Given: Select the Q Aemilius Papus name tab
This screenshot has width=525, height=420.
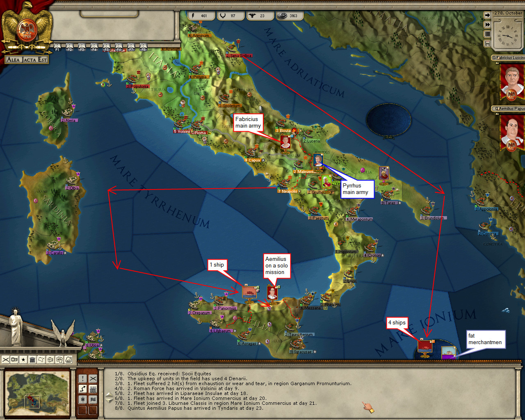Looking at the screenshot, I should (508, 109).
